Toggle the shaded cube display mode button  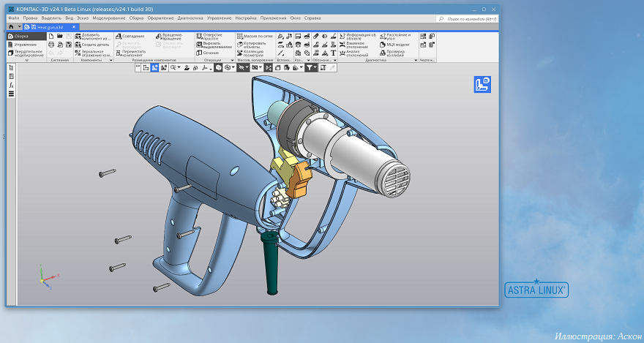[218, 67]
